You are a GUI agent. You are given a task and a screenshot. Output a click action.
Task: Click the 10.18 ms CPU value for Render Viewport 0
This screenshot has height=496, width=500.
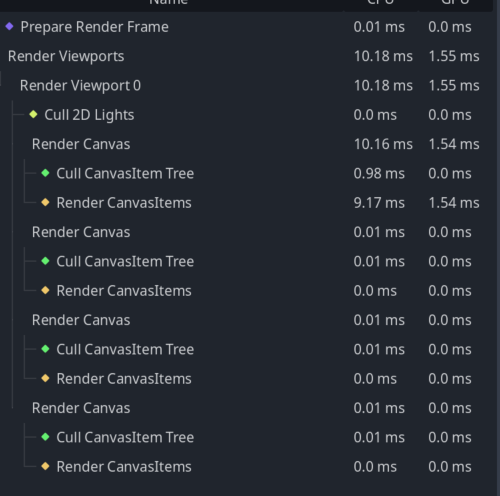click(x=383, y=85)
